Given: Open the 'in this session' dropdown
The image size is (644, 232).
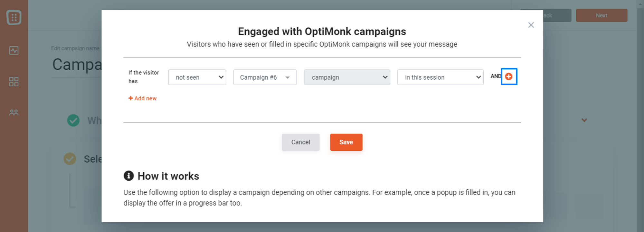Looking at the screenshot, I should (440, 77).
